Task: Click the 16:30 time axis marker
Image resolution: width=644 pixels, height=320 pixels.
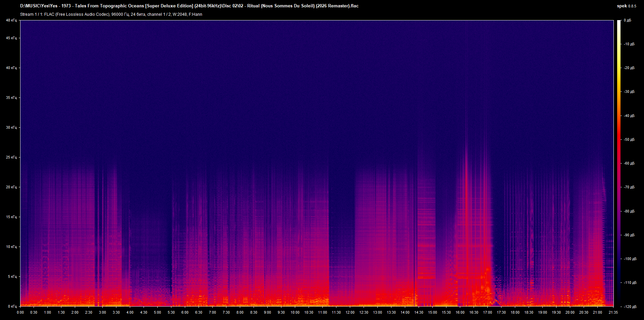Action: tap(474, 312)
